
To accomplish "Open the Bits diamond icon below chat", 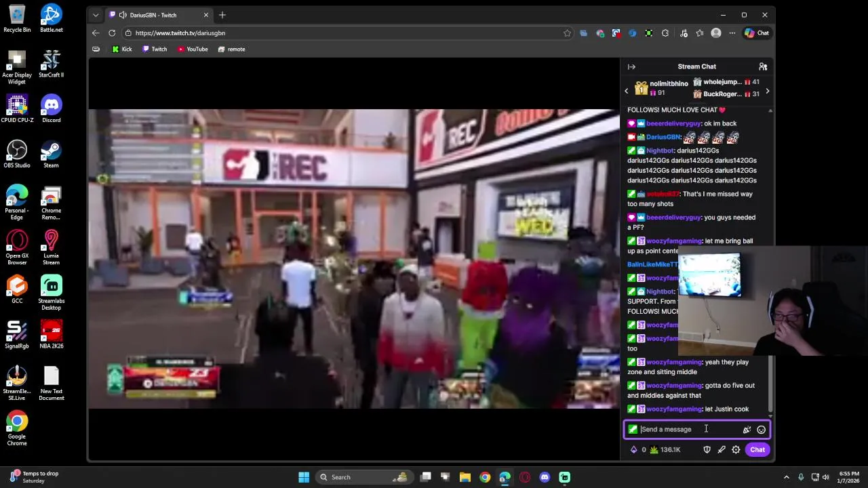I will [634, 449].
